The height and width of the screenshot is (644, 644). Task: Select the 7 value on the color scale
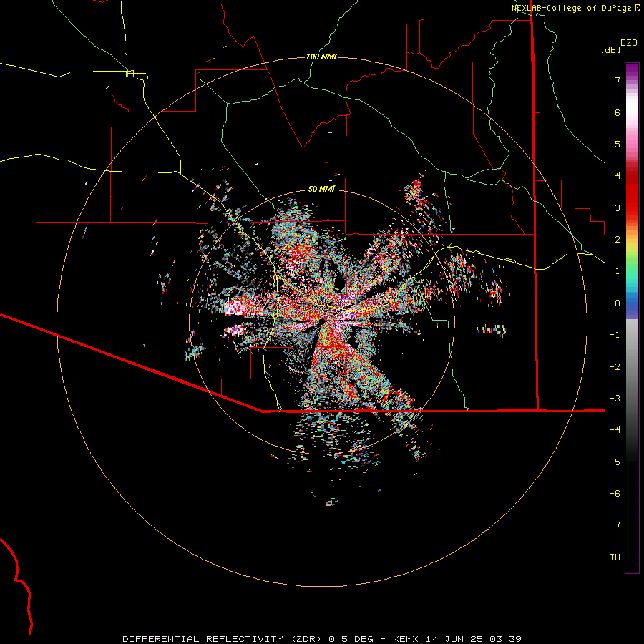[618, 80]
